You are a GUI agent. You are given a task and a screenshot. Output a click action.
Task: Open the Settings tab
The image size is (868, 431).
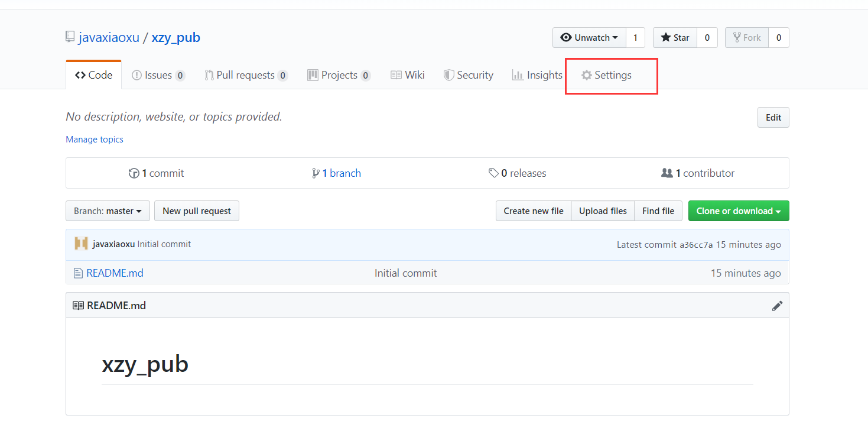click(x=606, y=75)
